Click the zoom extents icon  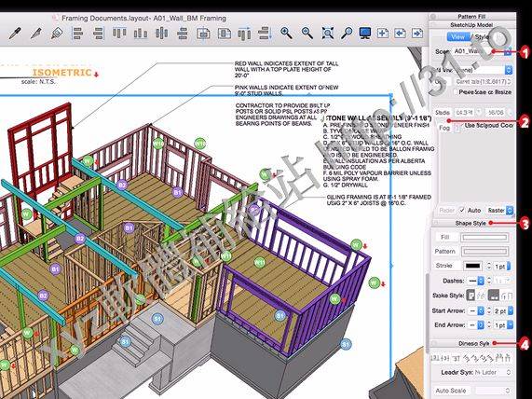(328, 34)
